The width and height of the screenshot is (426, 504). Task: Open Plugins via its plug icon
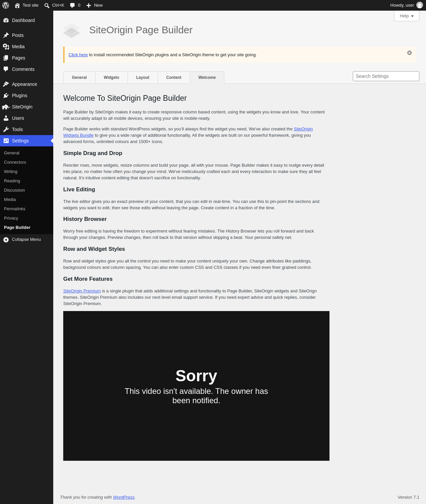[x=6, y=95]
